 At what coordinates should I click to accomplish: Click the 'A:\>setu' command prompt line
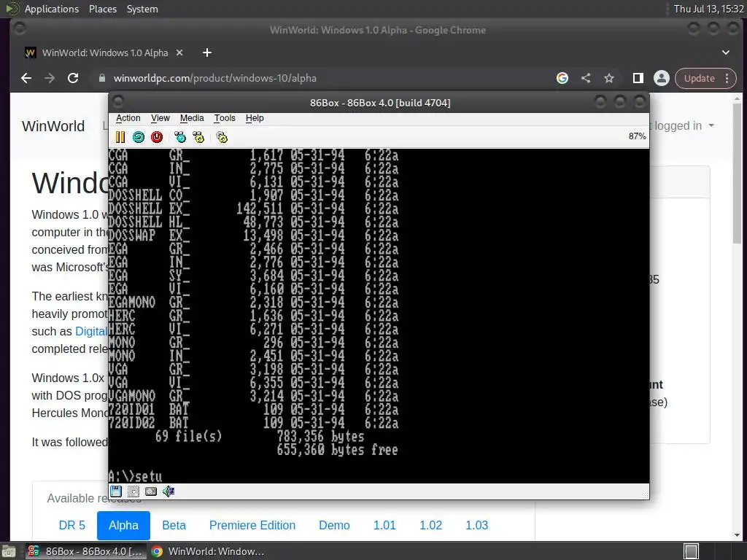[135, 476]
